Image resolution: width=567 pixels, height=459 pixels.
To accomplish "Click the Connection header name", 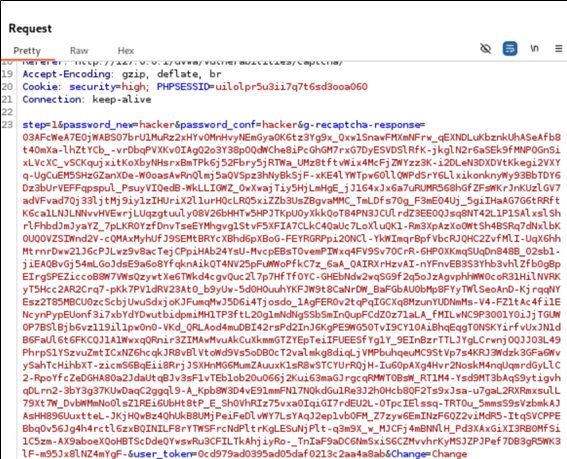I will [x=52, y=99].
